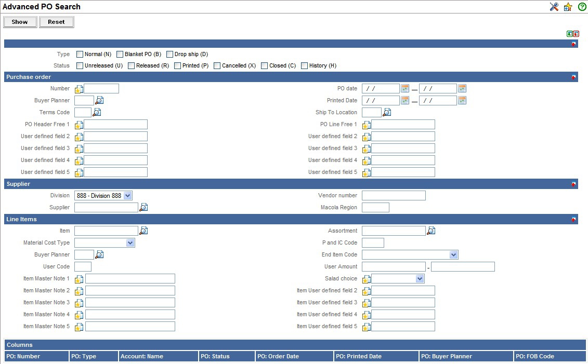588x364 pixels.
Task: Collapse the Purchase order section
Action: point(573,77)
